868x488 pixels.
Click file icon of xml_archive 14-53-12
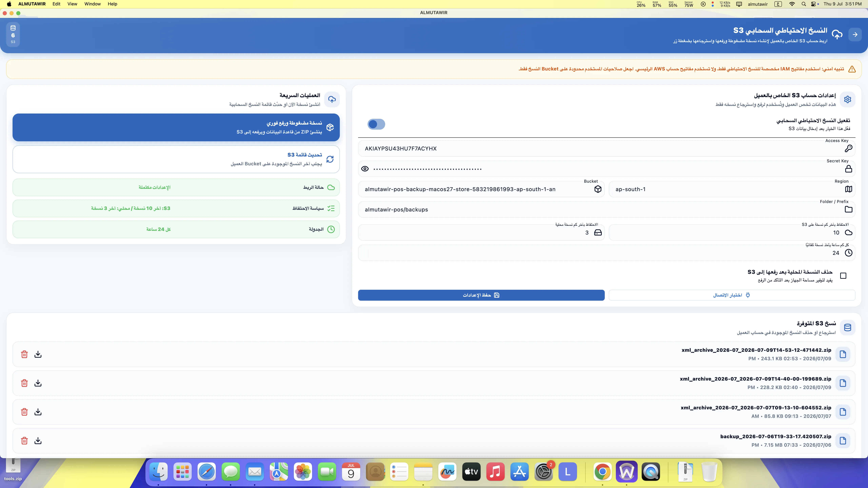click(x=843, y=354)
